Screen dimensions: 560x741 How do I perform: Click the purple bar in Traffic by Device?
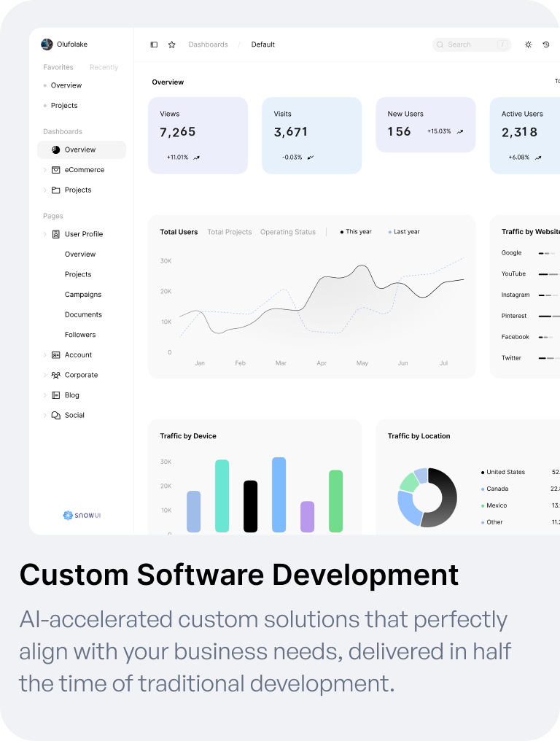(x=307, y=517)
